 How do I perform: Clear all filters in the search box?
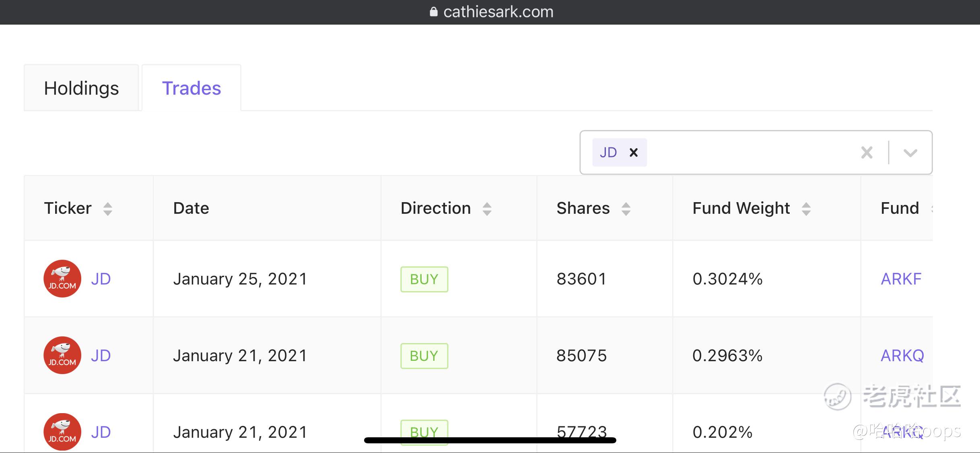(867, 153)
